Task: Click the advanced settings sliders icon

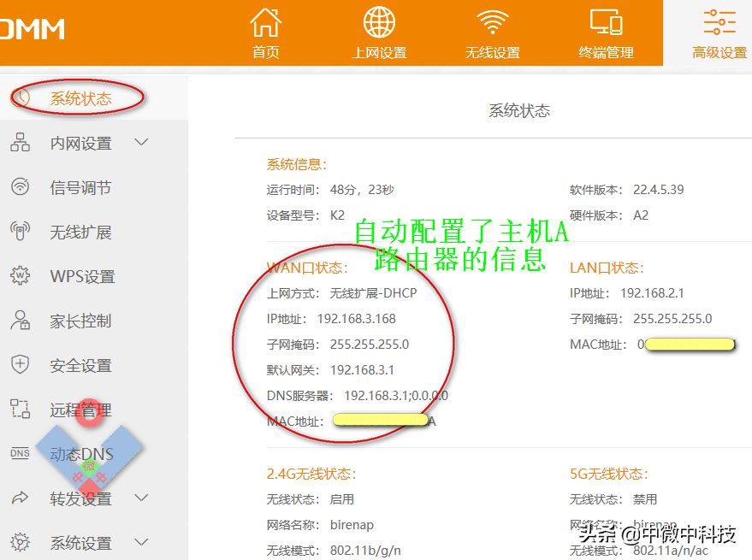Action: [x=719, y=22]
